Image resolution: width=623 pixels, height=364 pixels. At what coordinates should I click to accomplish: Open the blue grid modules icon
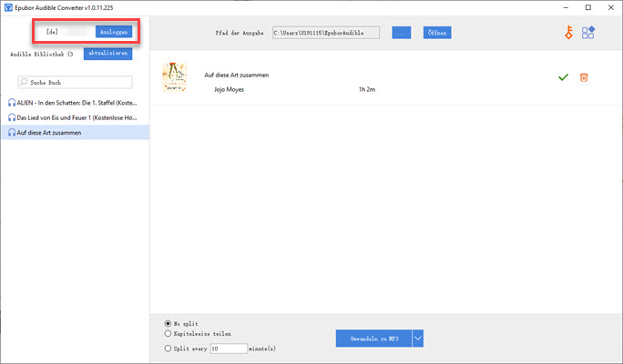tap(588, 33)
